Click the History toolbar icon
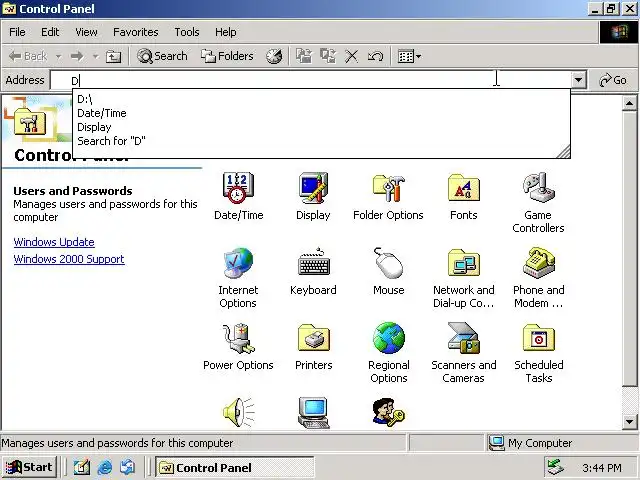Viewport: 640px width, 480px height. [x=274, y=56]
